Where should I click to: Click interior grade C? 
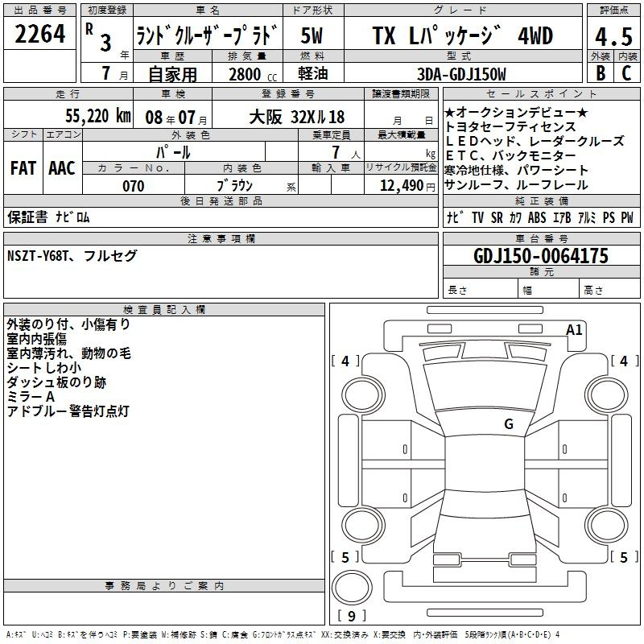click(x=626, y=73)
